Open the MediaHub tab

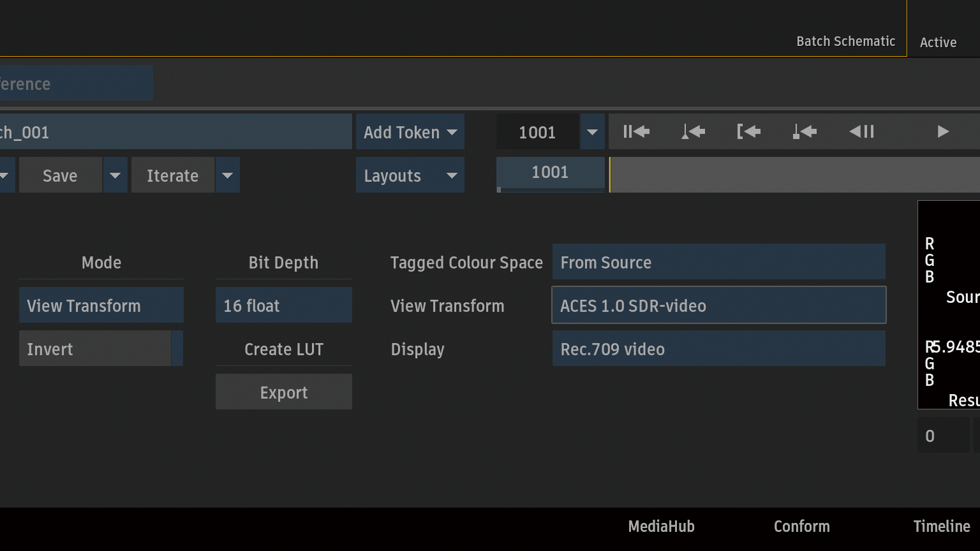[x=661, y=526]
